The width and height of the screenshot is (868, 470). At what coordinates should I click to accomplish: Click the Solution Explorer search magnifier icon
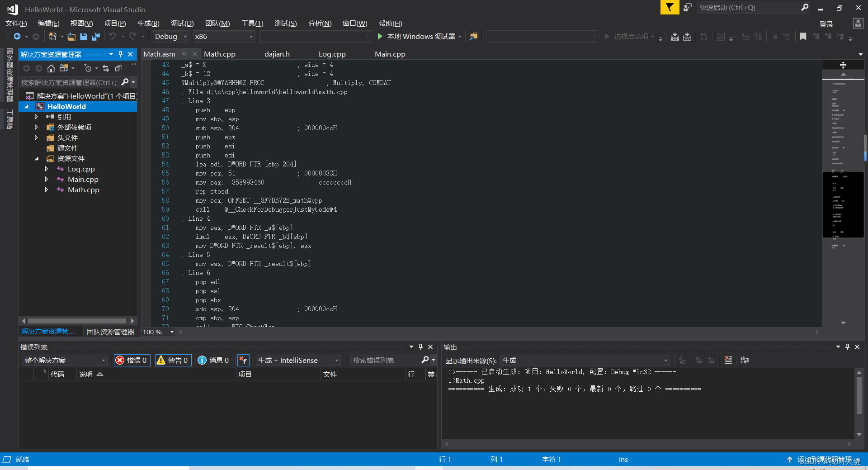125,82
